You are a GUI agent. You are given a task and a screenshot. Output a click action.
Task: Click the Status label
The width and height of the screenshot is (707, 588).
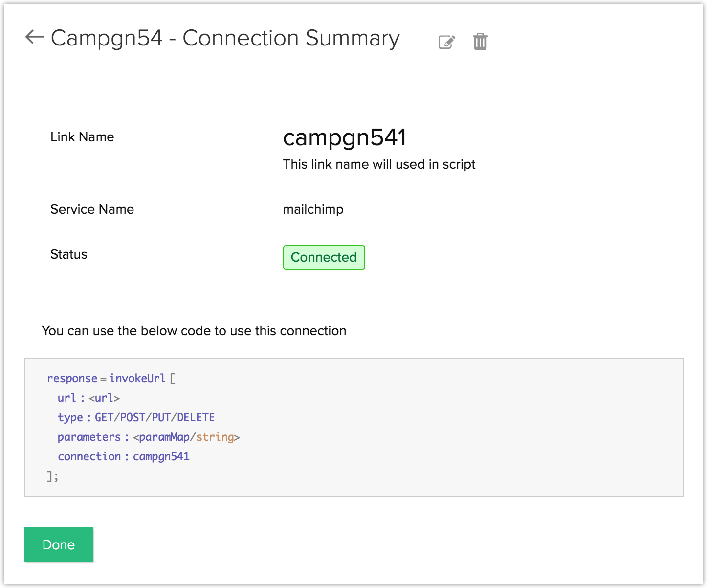tap(69, 254)
